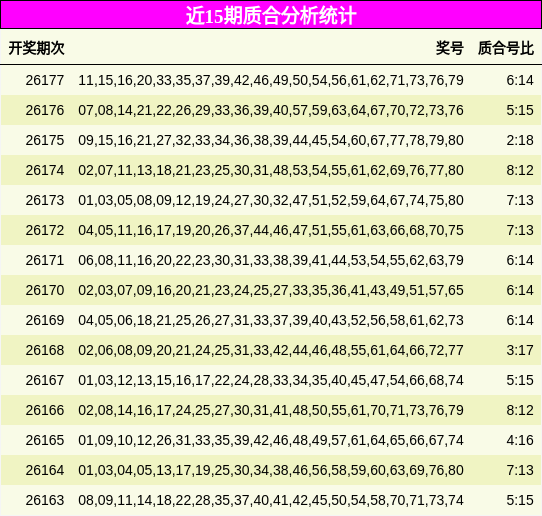Select the numbers for draw 26171

point(271,260)
